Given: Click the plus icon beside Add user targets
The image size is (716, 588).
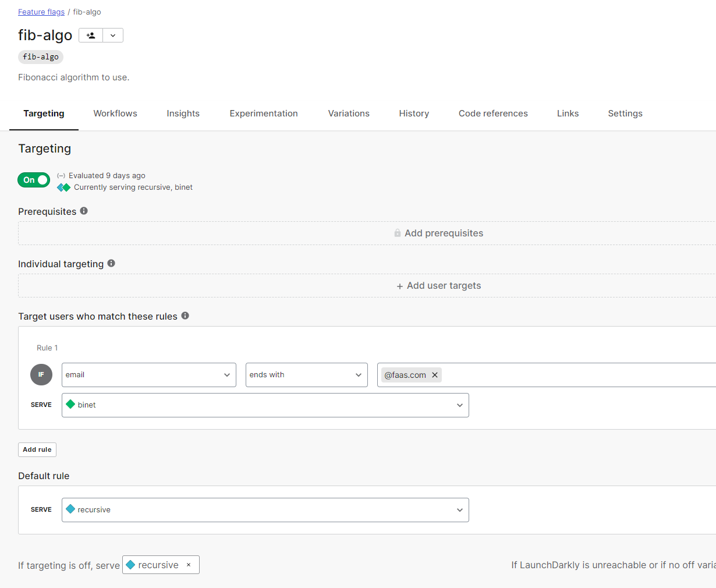Looking at the screenshot, I should point(400,286).
